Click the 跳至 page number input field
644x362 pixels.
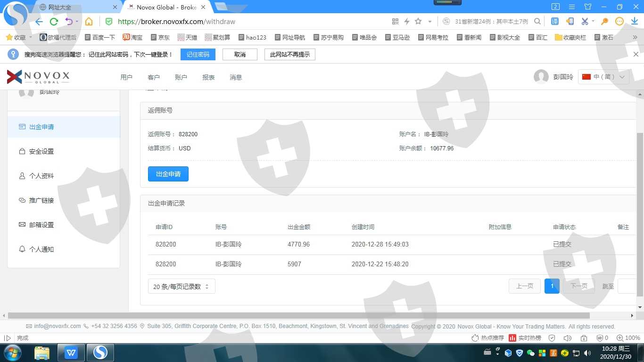627,286
